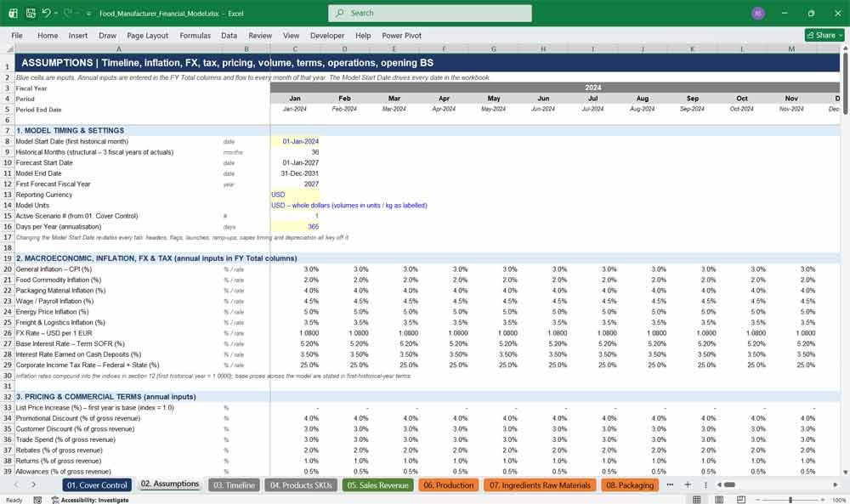Switch to the Insert ribbon tab
This screenshot has height=504, width=850.
[78, 35]
